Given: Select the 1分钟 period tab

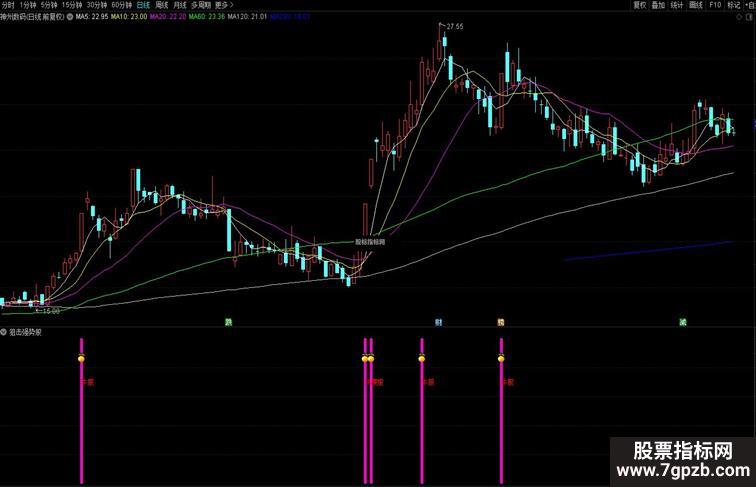Looking at the screenshot, I should click(x=27, y=5).
